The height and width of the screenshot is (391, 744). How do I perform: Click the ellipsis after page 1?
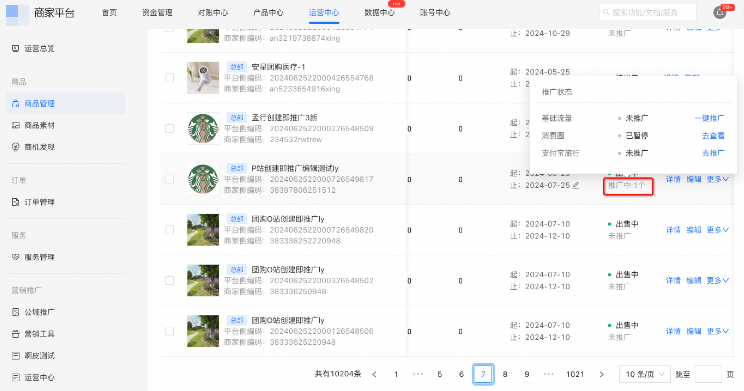coord(418,374)
